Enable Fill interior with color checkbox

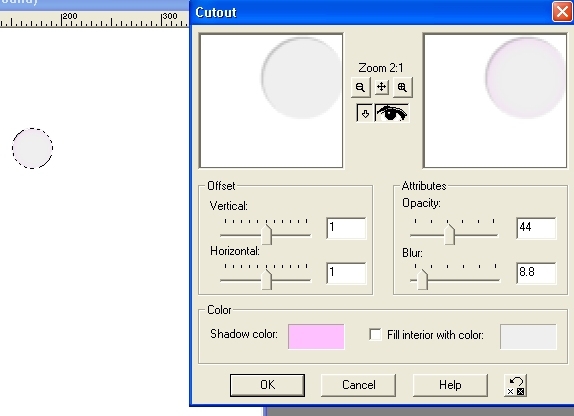tap(375, 335)
